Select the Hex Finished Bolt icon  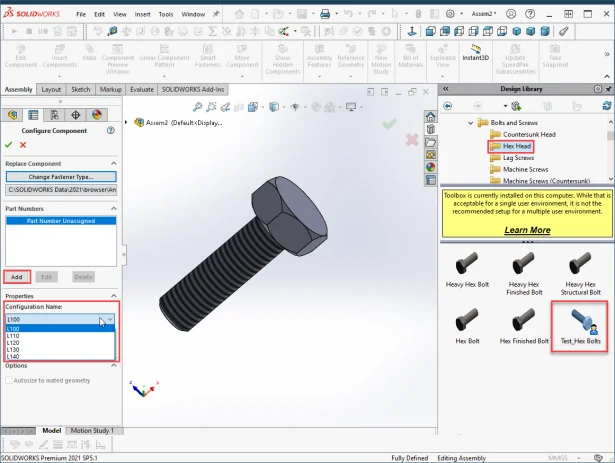click(x=523, y=322)
